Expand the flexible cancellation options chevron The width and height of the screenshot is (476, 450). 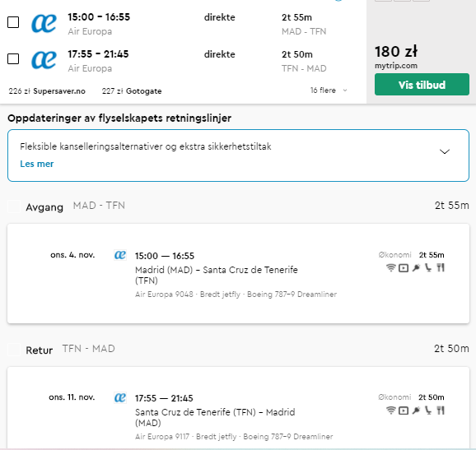click(445, 151)
